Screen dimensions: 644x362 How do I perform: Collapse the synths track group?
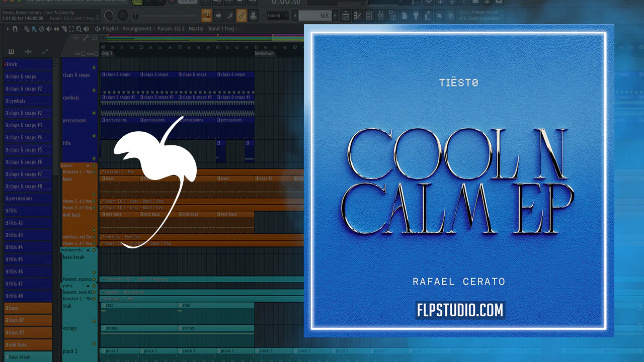[x=89, y=286]
